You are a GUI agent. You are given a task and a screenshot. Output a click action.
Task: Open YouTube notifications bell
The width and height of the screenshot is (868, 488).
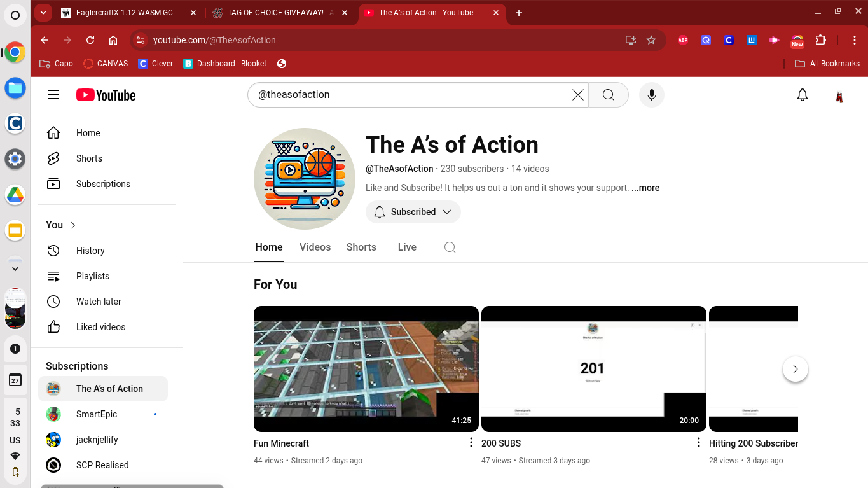point(803,95)
